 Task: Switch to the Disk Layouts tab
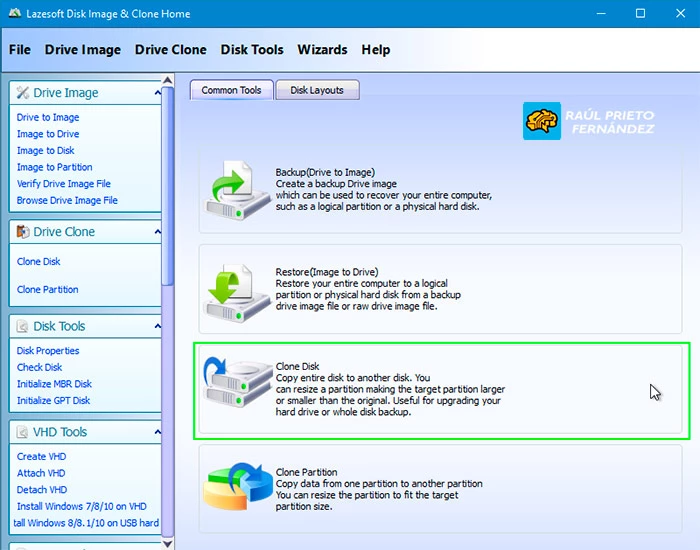(317, 90)
